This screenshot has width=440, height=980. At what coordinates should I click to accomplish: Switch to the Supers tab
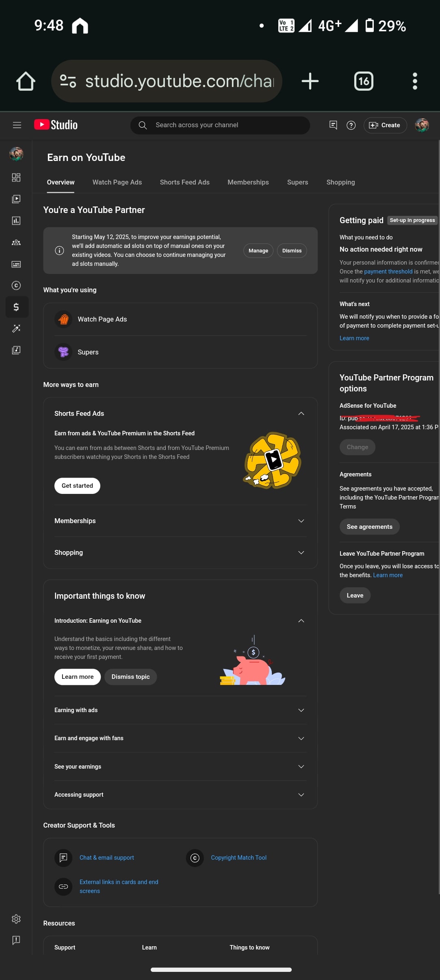(x=297, y=182)
